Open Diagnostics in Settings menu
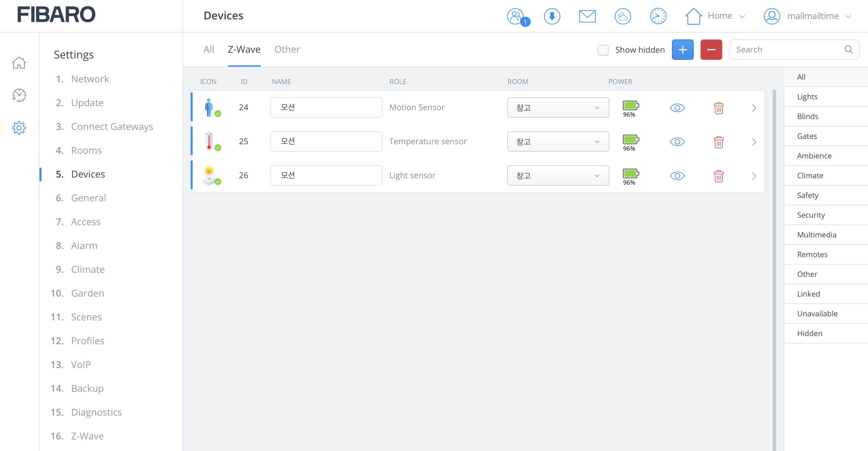Image resolution: width=868 pixels, height=451 pixels. pyautogui.click(x=96, y=412)
